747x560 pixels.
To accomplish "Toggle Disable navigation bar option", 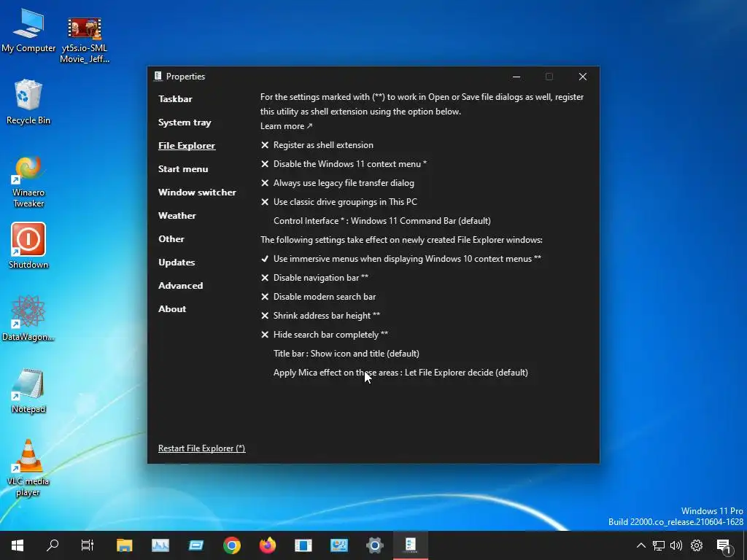I will pos(314,278).
